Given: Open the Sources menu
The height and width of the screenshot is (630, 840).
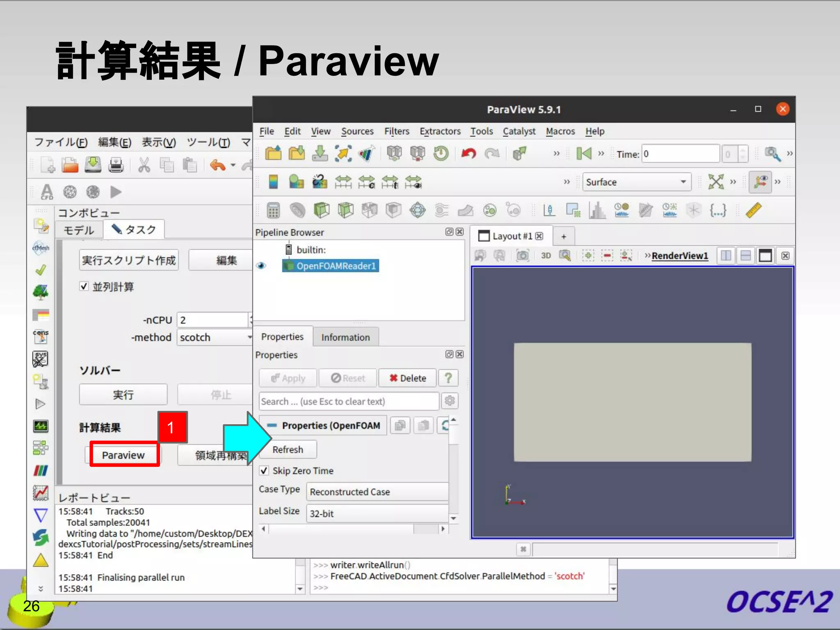Looking at the screenshot, I should pyautogui.click(x=357, y=131).
